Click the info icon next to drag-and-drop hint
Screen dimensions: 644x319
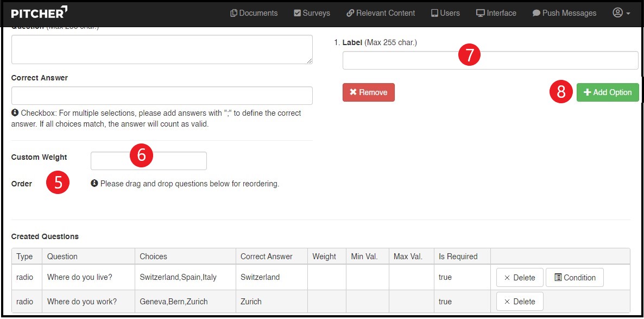point(94,184)
